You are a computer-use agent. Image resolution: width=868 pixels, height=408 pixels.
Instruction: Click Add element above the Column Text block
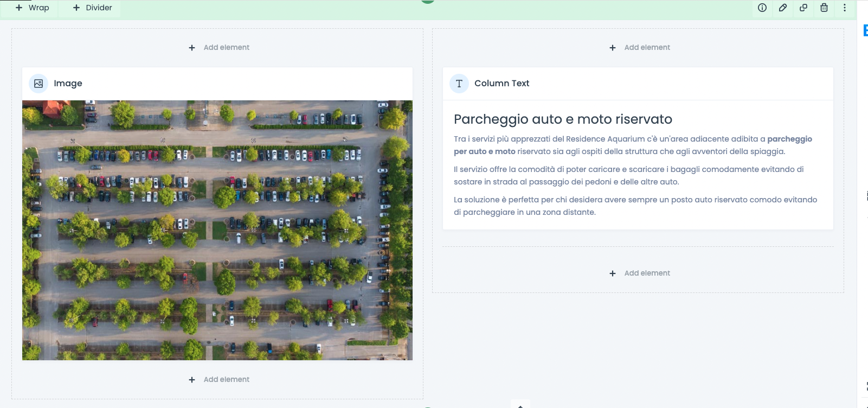(x=639, y=48)
